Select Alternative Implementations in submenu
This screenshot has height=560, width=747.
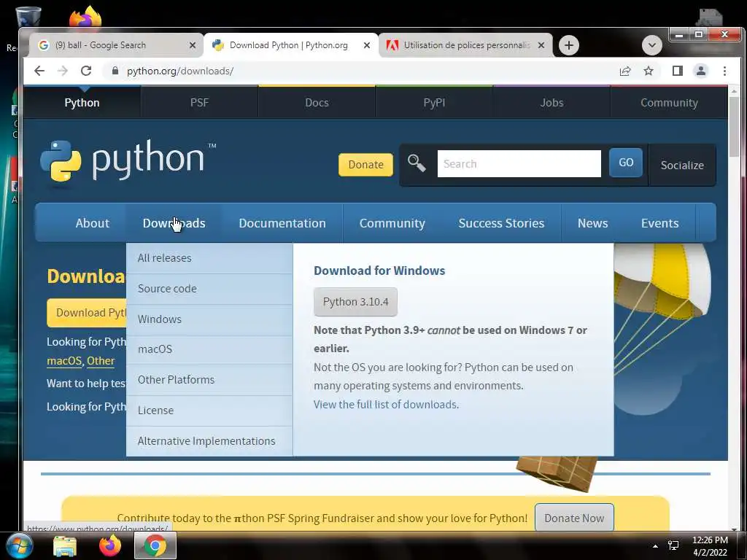[x=209, y=441]
